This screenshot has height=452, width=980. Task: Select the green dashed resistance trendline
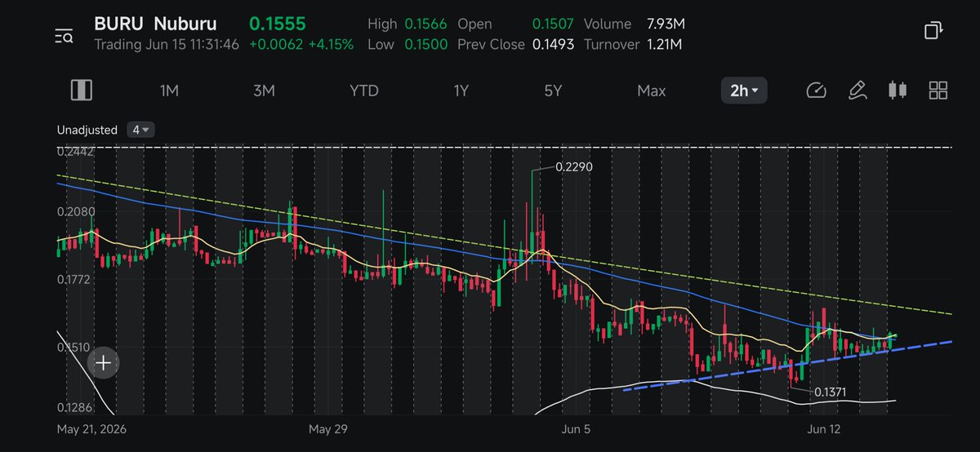click(x=505, y=244)
